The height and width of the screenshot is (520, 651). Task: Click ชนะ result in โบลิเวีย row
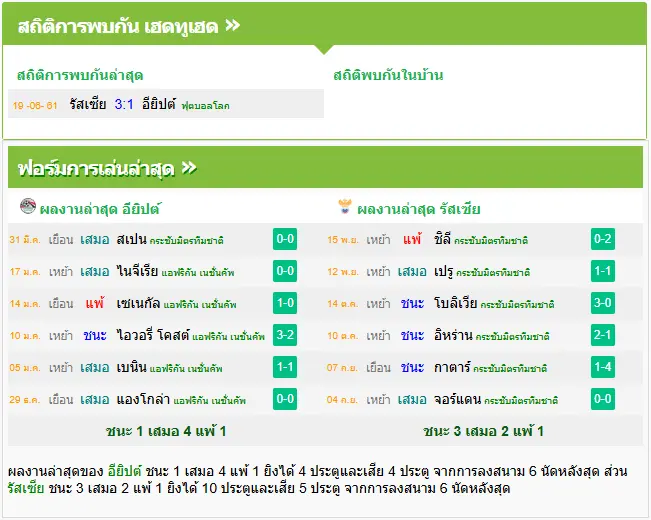412,303
